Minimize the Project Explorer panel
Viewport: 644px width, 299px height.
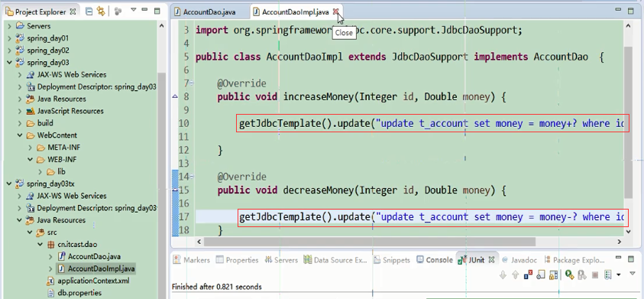pyautogui.click(x=145, y=10)
